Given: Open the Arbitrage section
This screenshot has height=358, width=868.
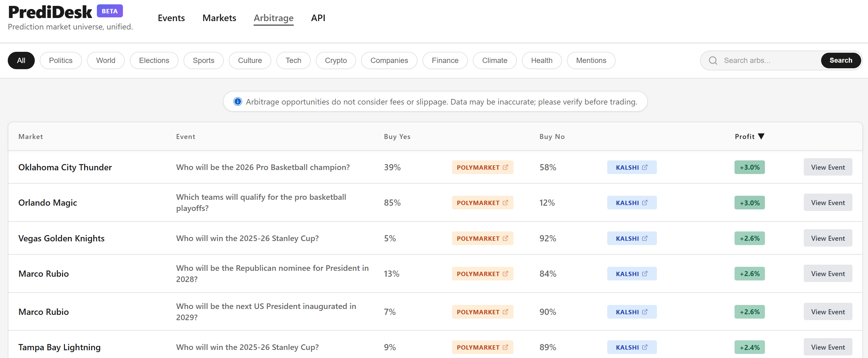Looking at the screenshot, I should click(273, 18).
